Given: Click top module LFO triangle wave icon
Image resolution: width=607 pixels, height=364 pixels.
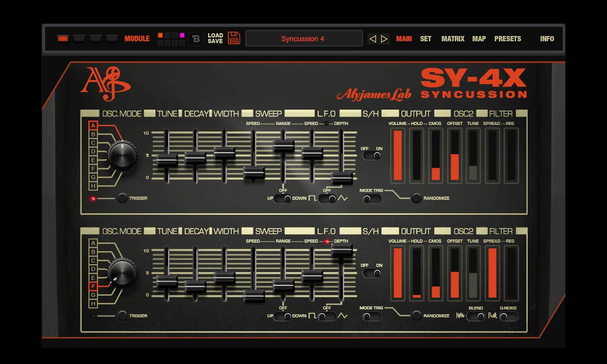Looking at the screenshot, I should click(343, 198).
